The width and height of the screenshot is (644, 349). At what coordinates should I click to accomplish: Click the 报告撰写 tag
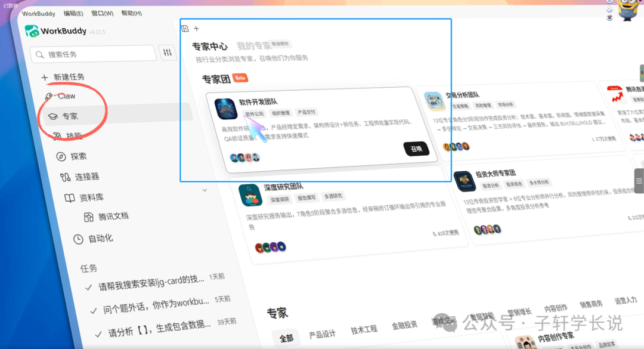click(x=306, y=197)
